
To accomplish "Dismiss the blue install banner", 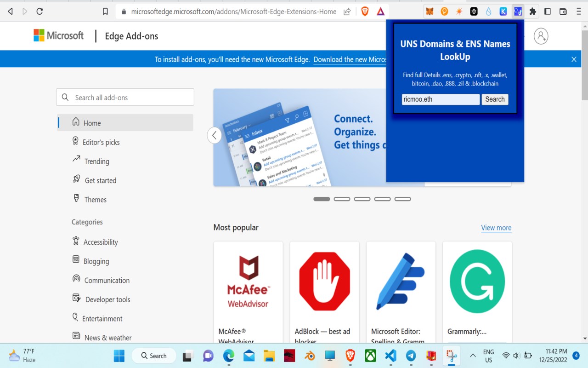I will [574, 59].
